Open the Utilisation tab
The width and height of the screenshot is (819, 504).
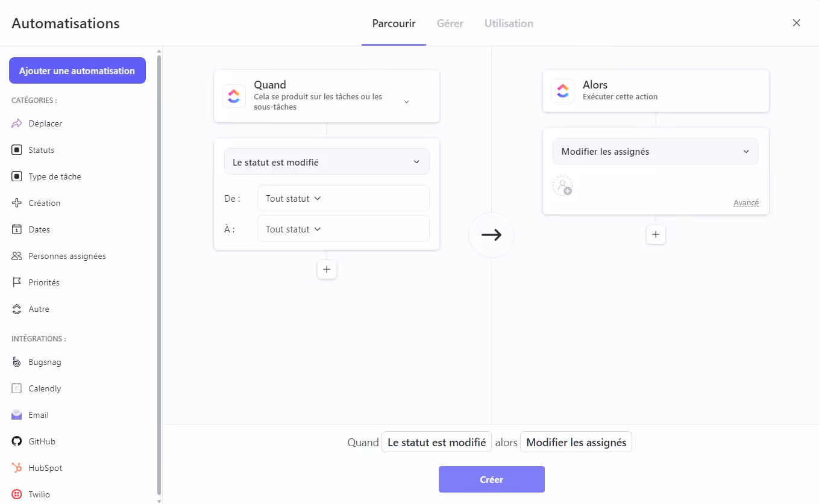[509, 23]
